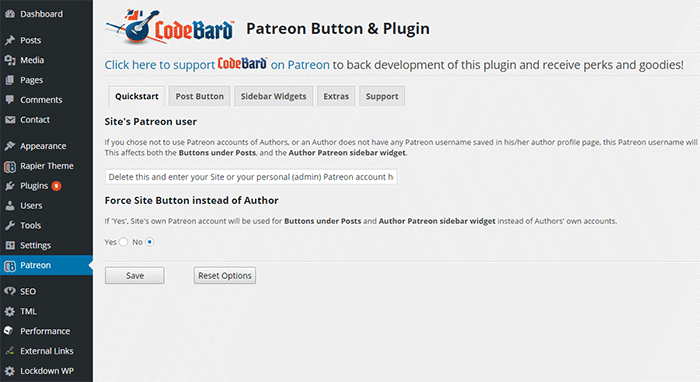
Task: Open Appearance paintbrush icon
Action: pyautogui.click(x=10, y=146)
